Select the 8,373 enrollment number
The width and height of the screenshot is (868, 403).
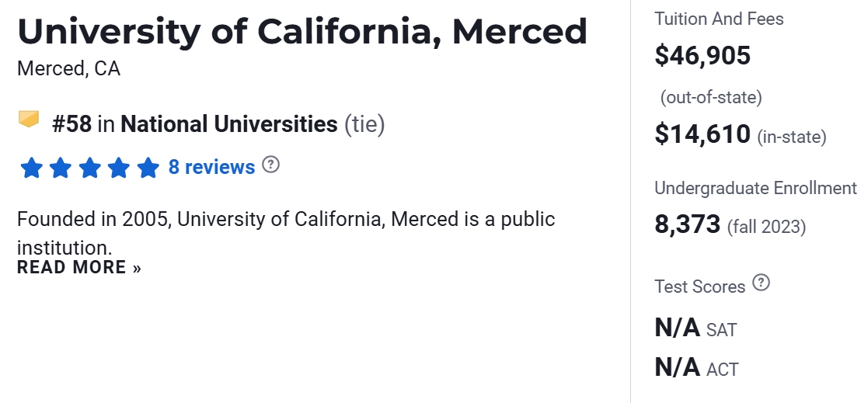(x=688, y=224)
